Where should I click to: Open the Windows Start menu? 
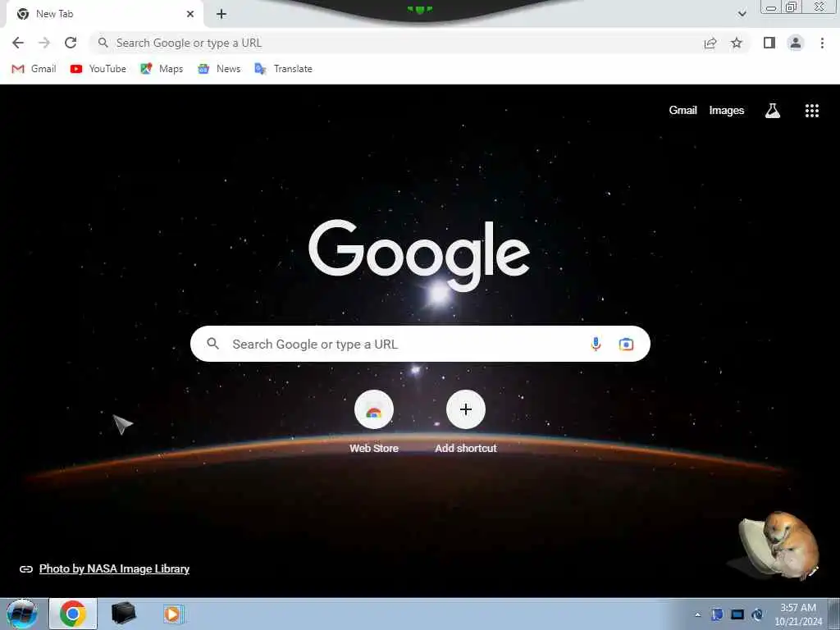tap(21, 614)
